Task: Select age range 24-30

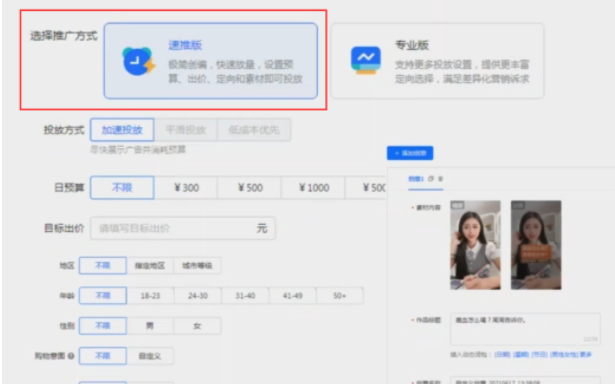Action: (x=198, y=295)
